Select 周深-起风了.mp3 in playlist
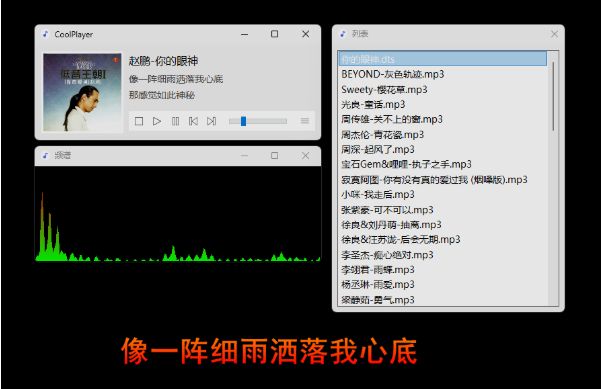 coord(443,149)
